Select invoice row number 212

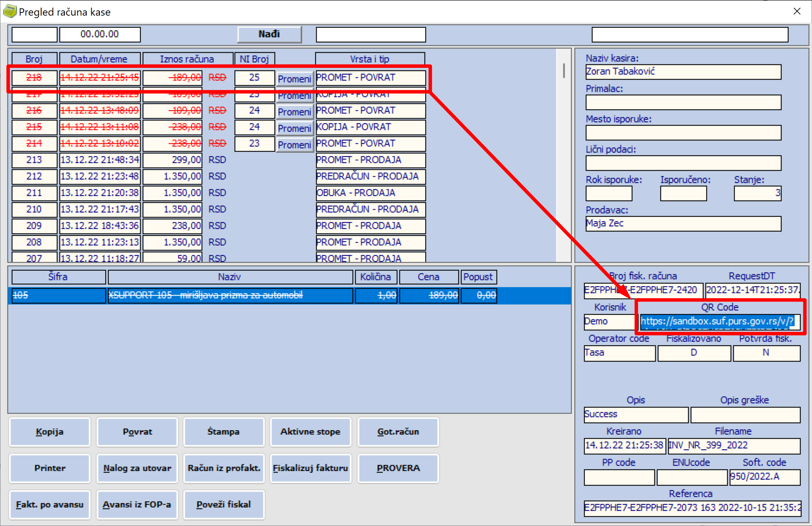pos(34,176)
